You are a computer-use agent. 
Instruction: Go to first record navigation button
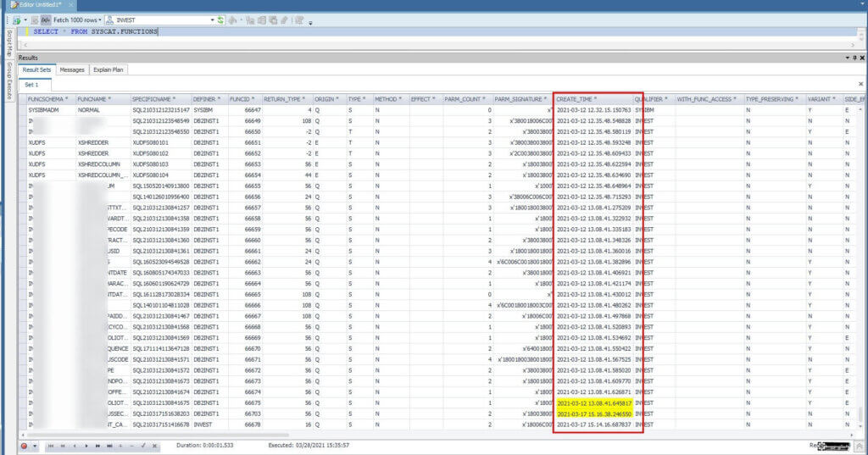tap(51, 446)
